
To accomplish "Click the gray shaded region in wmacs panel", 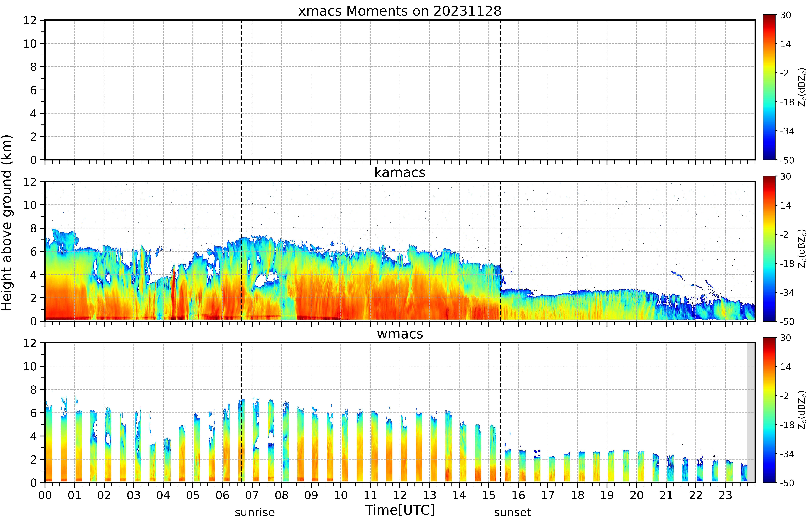I will coord(751,412).
